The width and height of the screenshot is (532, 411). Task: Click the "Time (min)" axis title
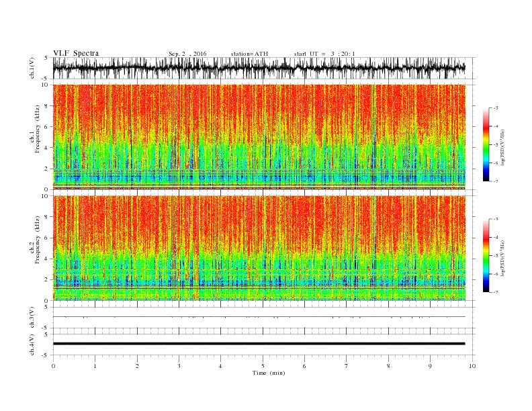tap(269, 373)
